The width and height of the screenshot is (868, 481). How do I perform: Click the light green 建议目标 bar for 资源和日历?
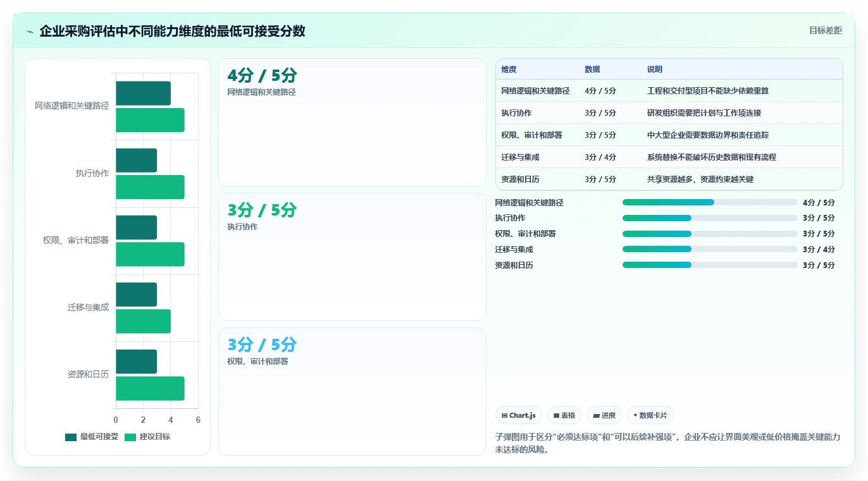pyautogui.click(x=150, y=388)
